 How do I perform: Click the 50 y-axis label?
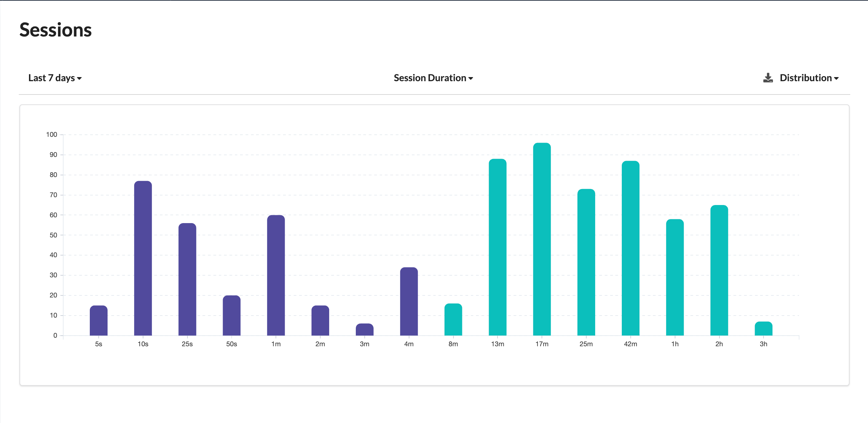click(x=53, y=235)
